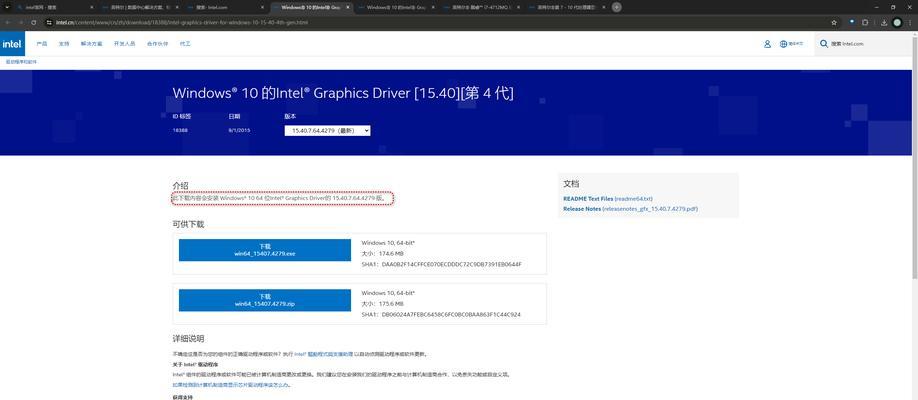Open the browser three-dot menu
The width and height of the screenshot is (918, 400).
click(910, 22)
